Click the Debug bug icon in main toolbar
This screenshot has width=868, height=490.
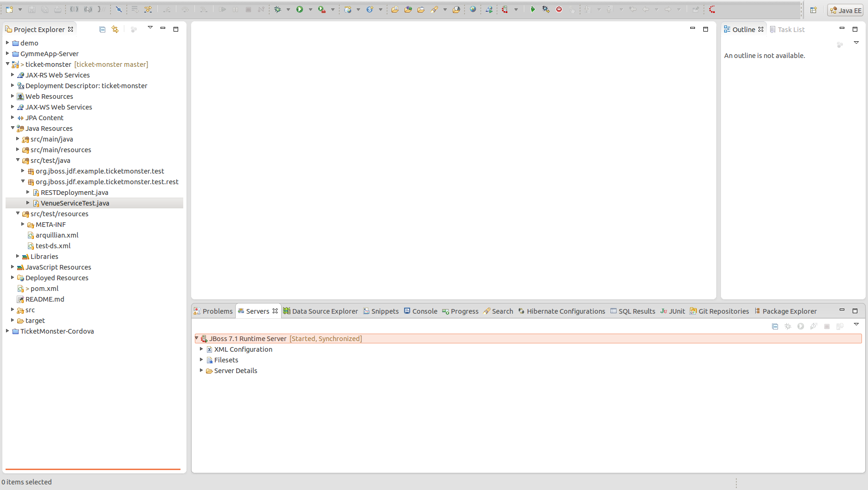coord(277,9)
